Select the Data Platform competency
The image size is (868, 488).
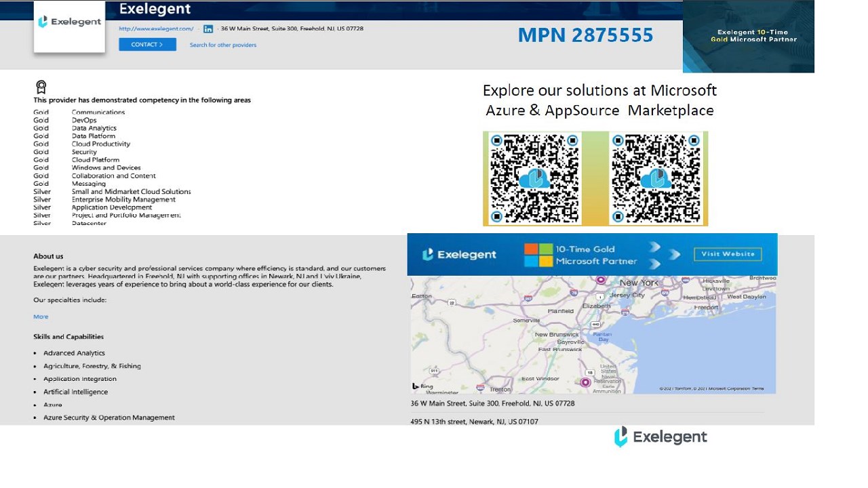pyautogui.click(x=75, y=136)
